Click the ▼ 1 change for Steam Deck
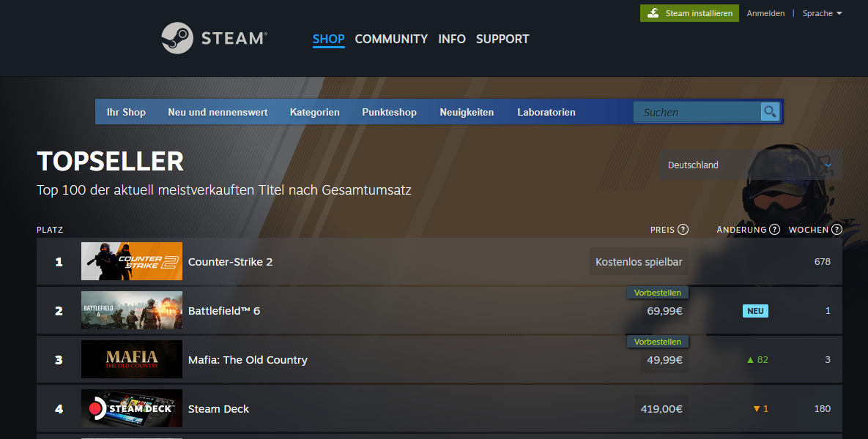 760,409
